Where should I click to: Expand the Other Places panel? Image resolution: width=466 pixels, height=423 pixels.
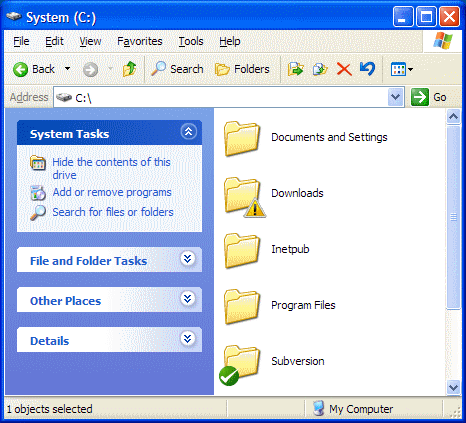[188, 299]
